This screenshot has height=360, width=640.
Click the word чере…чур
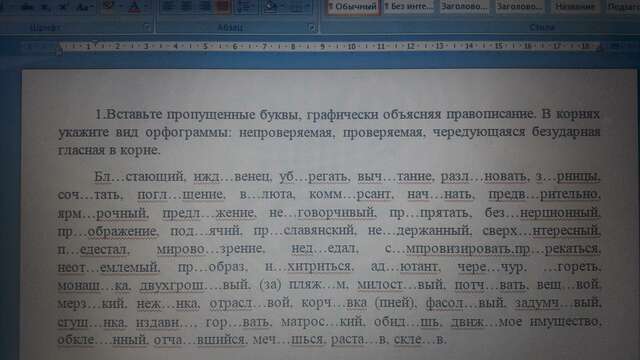click(x=492, y=267)
